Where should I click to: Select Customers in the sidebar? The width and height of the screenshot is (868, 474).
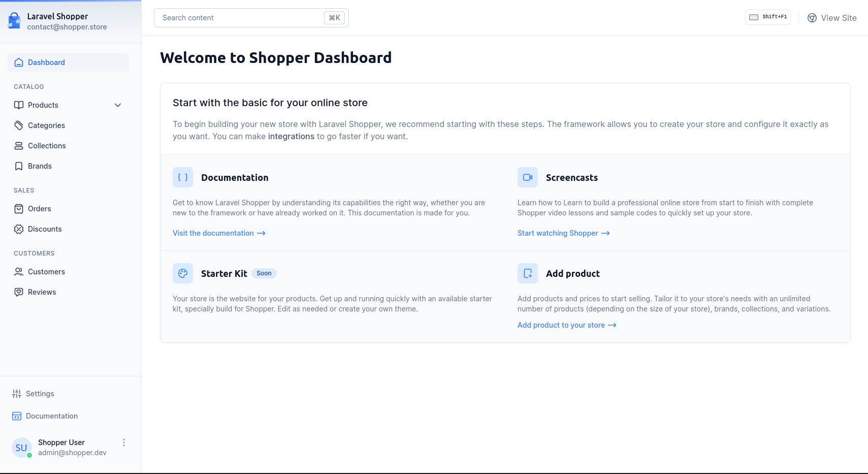coord(46,272)
